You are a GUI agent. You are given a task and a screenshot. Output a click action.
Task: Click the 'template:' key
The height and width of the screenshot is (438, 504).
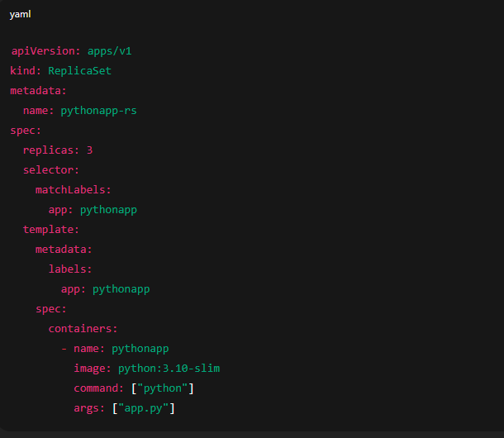[x=51, y=230]
